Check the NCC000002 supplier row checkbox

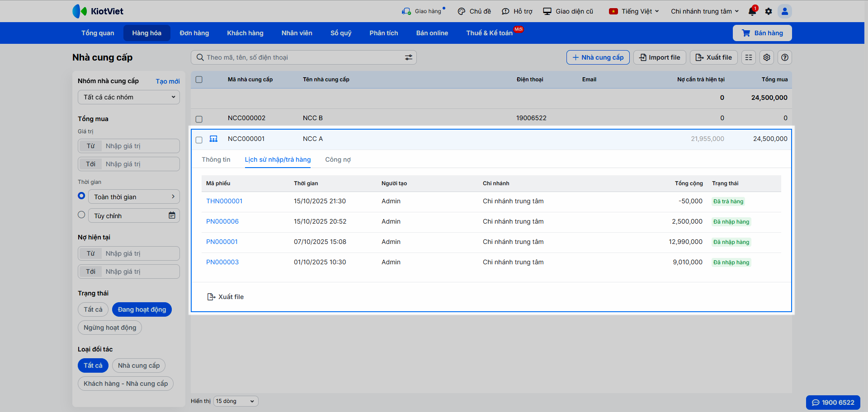pos(199,119)
